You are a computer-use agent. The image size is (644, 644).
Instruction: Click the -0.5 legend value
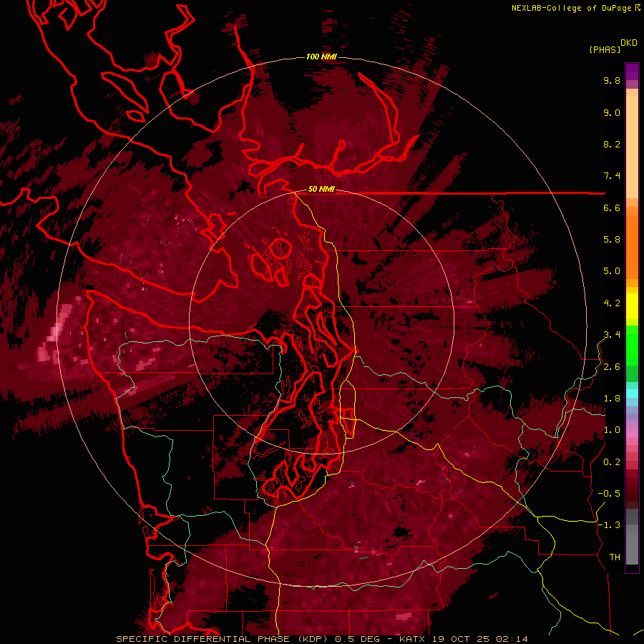click(x=609, y=494)
